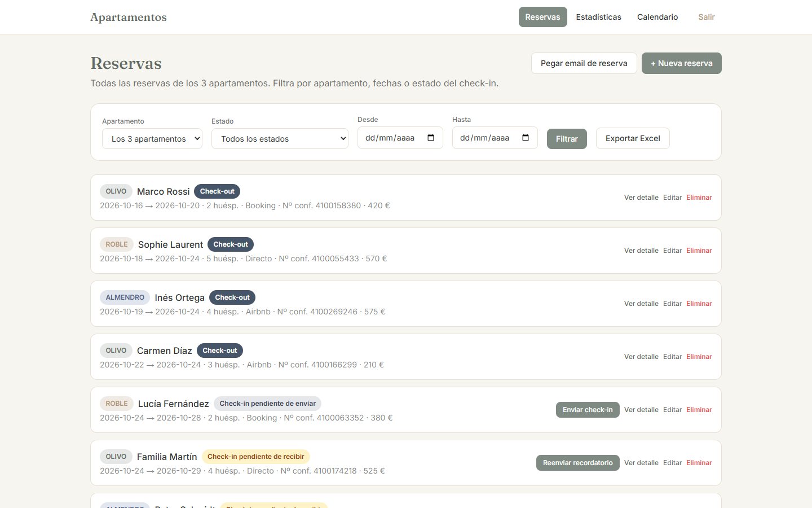The height and width of the screenshot is (508, 812).
Task: Edit Inés Ortega reservation
Action: [x=672, y=304]
